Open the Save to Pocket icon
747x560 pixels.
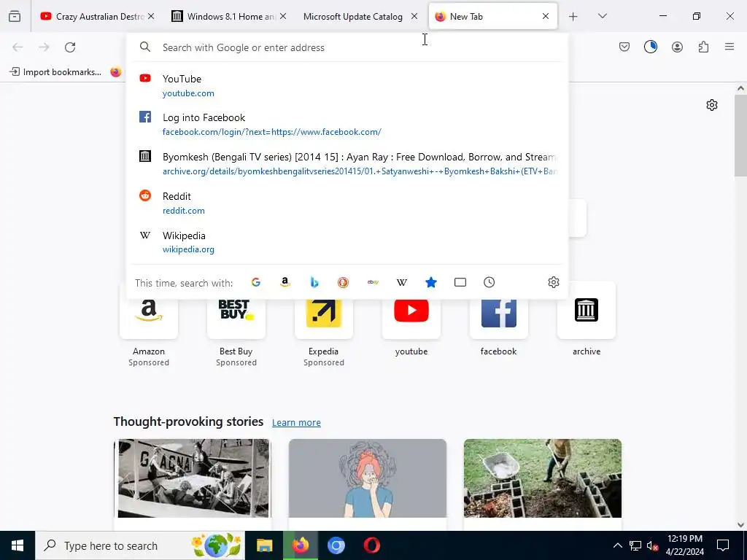(624, 47)
